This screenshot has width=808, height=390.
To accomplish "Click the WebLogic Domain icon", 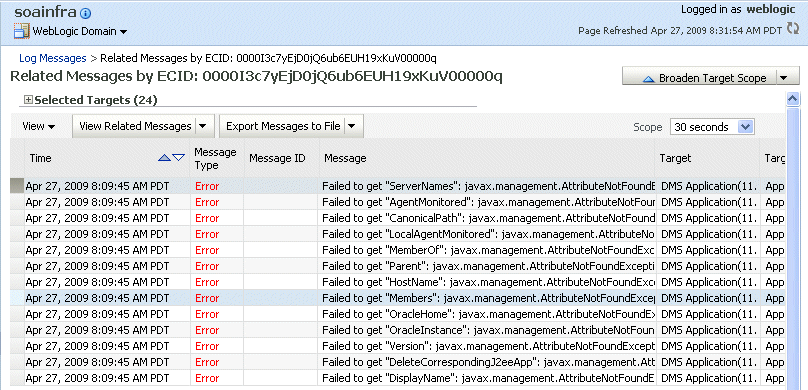I will (22, 31).
